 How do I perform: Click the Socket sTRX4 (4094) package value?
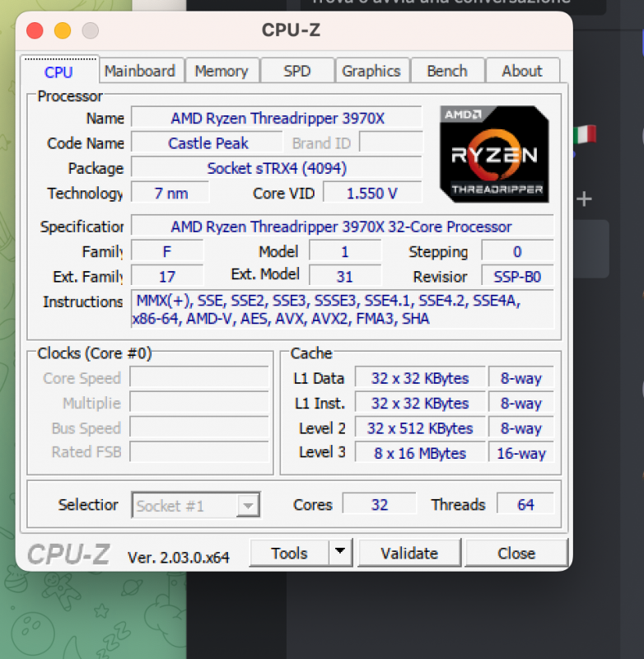(277, 168)
